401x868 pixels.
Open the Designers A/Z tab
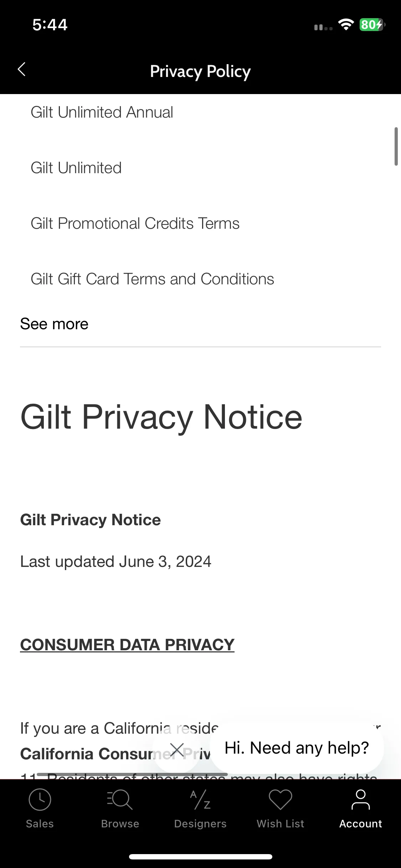pos(200,808)
